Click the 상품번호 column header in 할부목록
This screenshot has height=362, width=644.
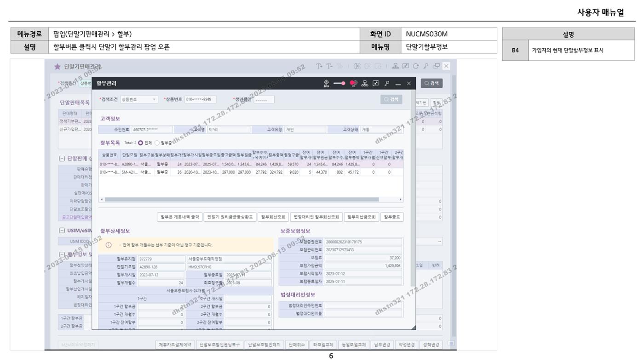click(109, 155)
